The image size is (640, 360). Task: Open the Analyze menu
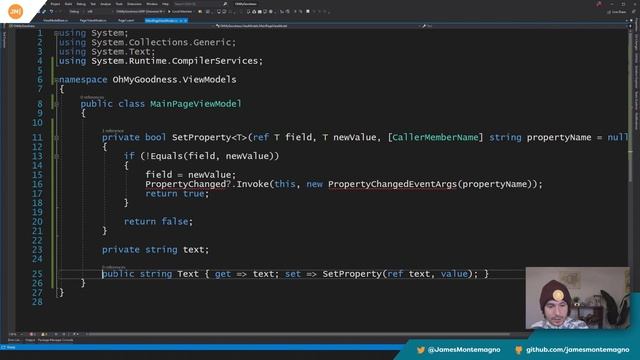[106, 4]
